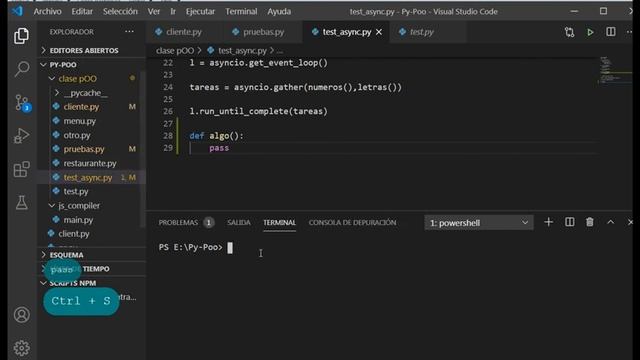Click line 26 run_until_complete call
Viewport: 640px width, 360px height.
click(x=258, y=111)
